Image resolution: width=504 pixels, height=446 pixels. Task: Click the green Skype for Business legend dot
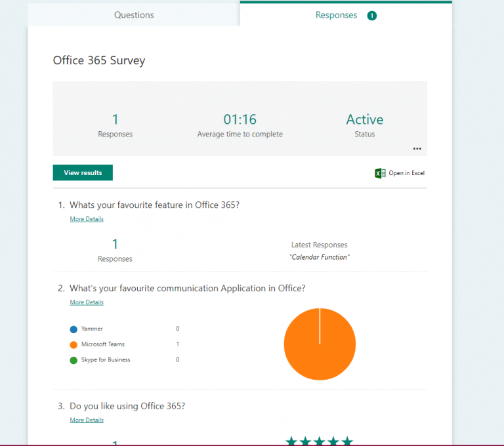click(73, 360)
